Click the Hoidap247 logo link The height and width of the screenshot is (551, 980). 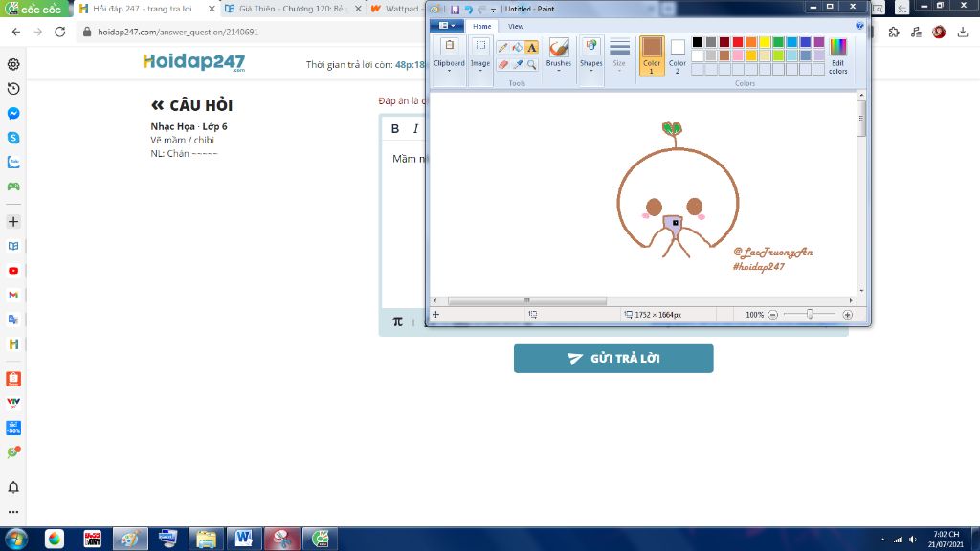point(193,62)
